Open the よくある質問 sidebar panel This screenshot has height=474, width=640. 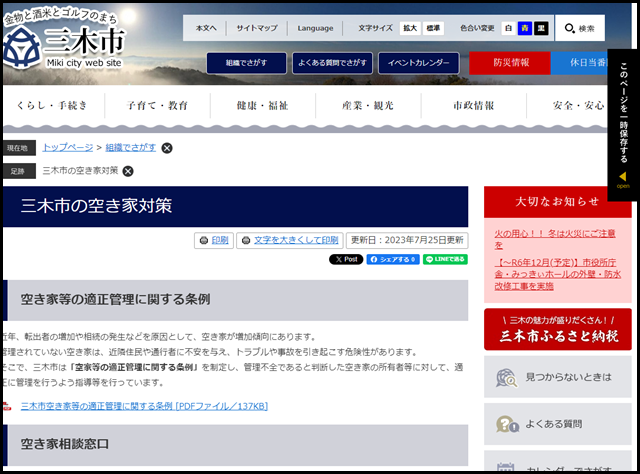point(558,424)
